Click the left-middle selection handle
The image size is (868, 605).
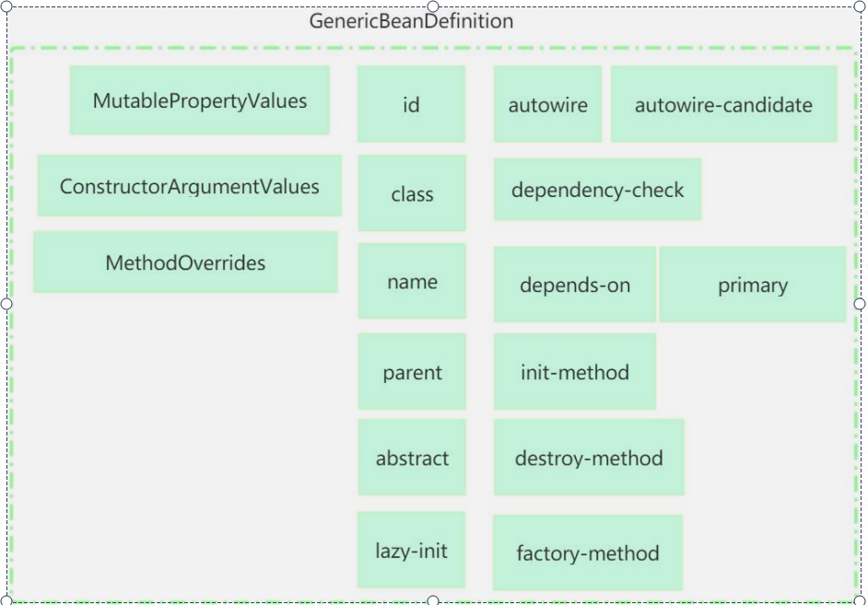(6, 304)
